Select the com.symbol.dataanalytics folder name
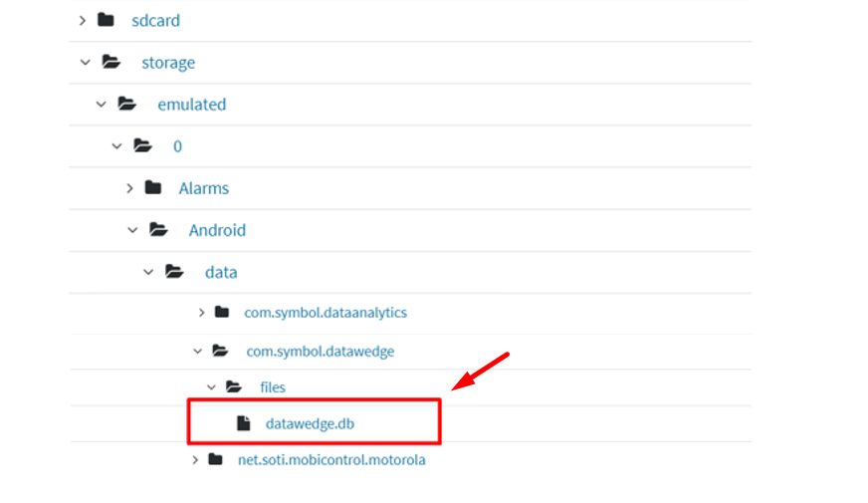 click(x=325, y=312)
